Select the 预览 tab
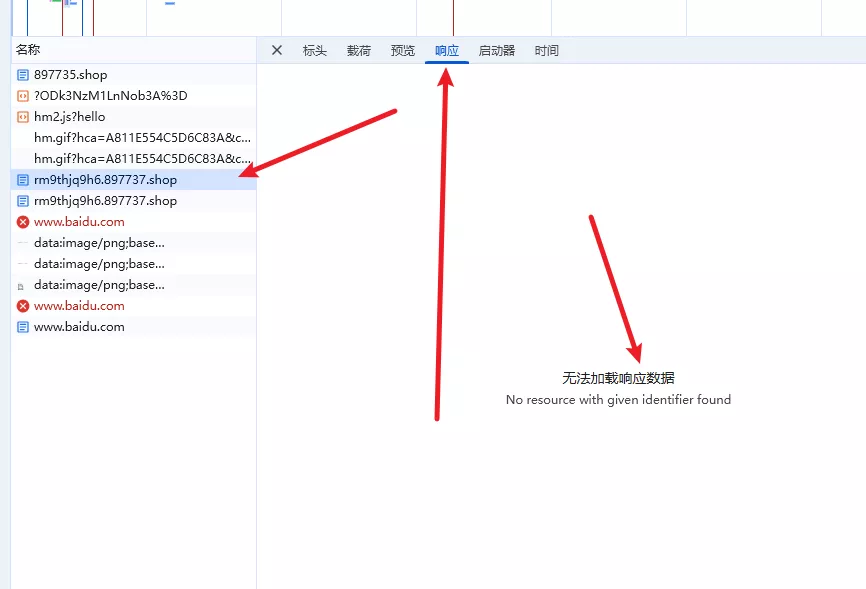 [x=403, y=50]
